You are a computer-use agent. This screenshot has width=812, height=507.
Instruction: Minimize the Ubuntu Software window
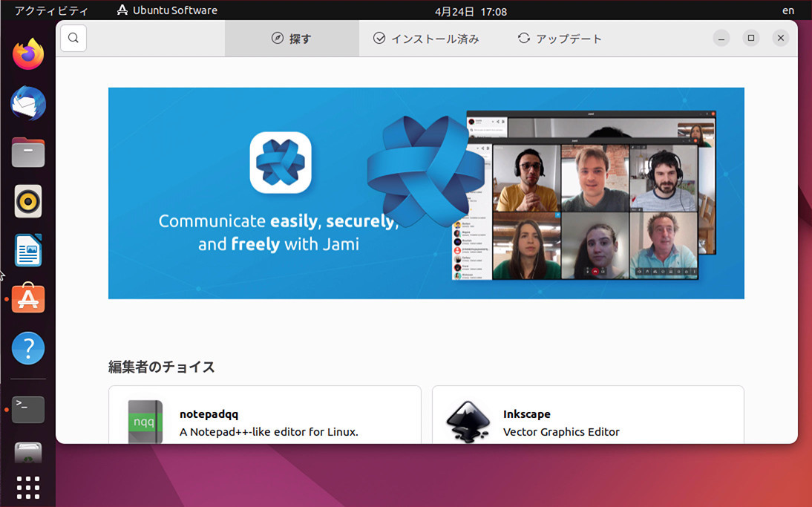[721, 39]
